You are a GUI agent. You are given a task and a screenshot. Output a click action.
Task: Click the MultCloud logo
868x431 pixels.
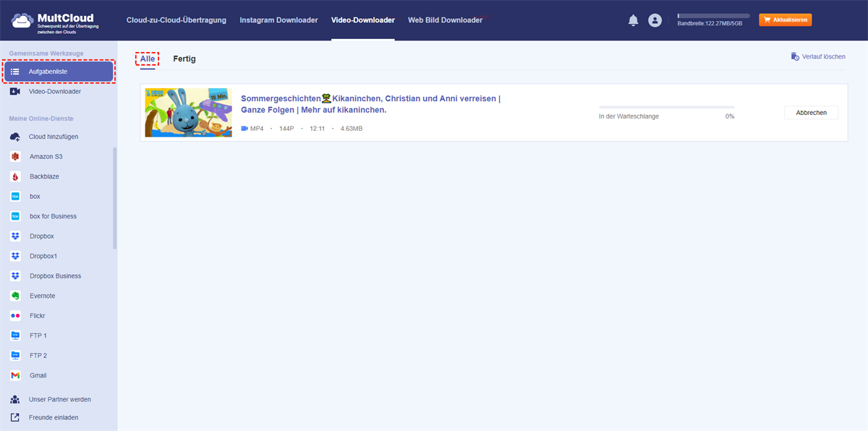point(56,21)
